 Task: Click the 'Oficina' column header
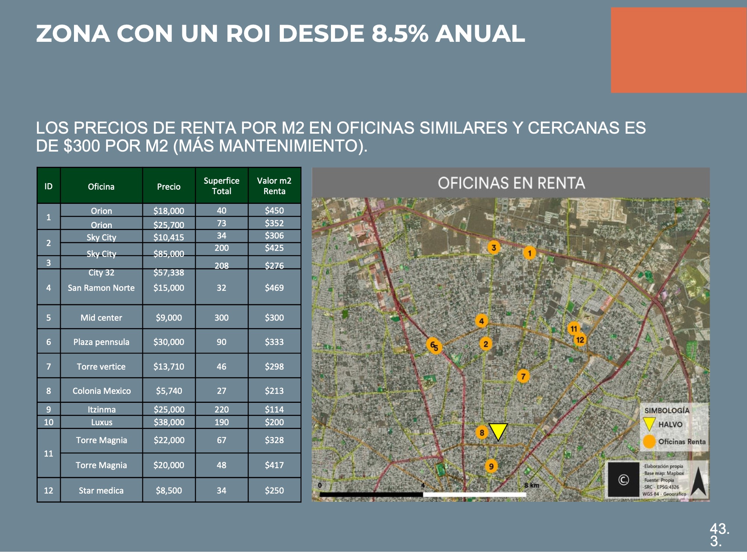coord(101,186)
